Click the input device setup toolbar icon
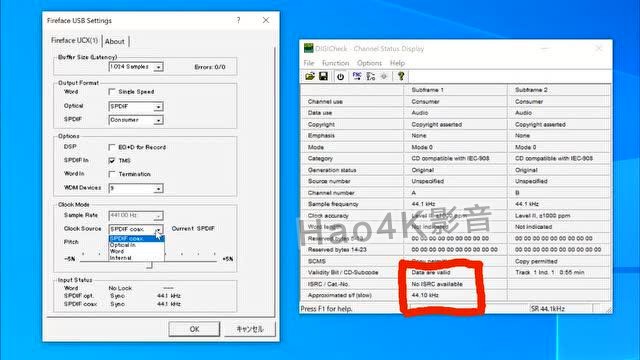Image resolution: width=640 pixels, height=360 pixels. point(371,76)
